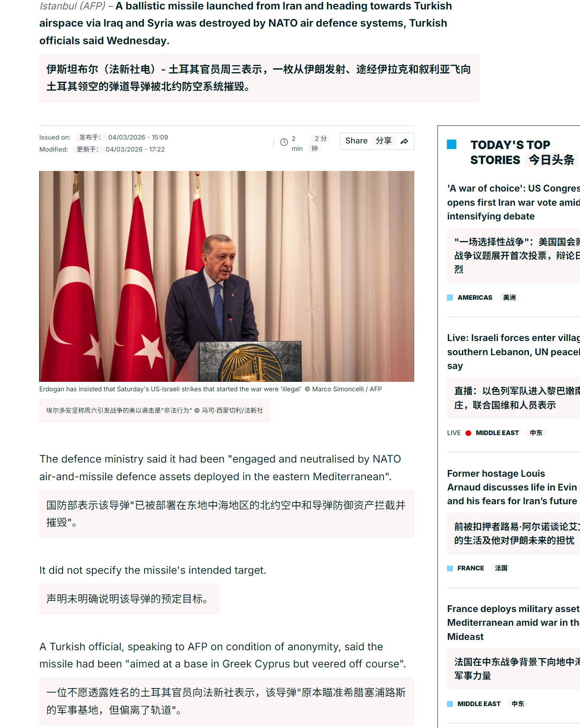Click MIDDLE EAST tag under France deploys story
The image size is (580, 728).
pyautogui.click(x=479, y=704)
